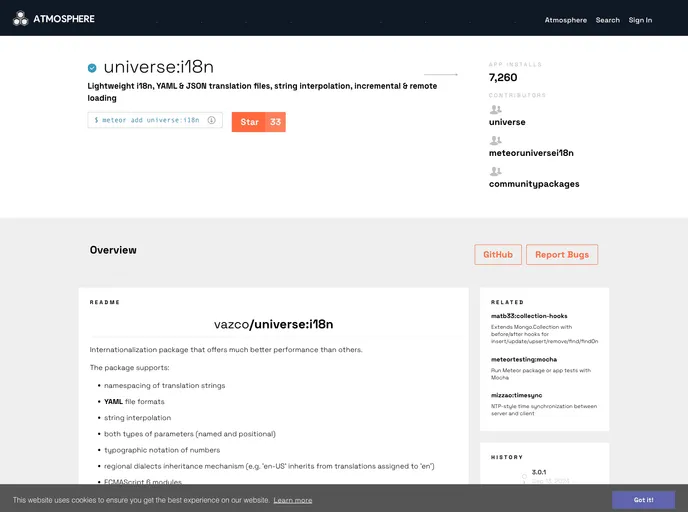Open related package meteortesting:mocha
The image size is (688, 512).
(524, 358)
